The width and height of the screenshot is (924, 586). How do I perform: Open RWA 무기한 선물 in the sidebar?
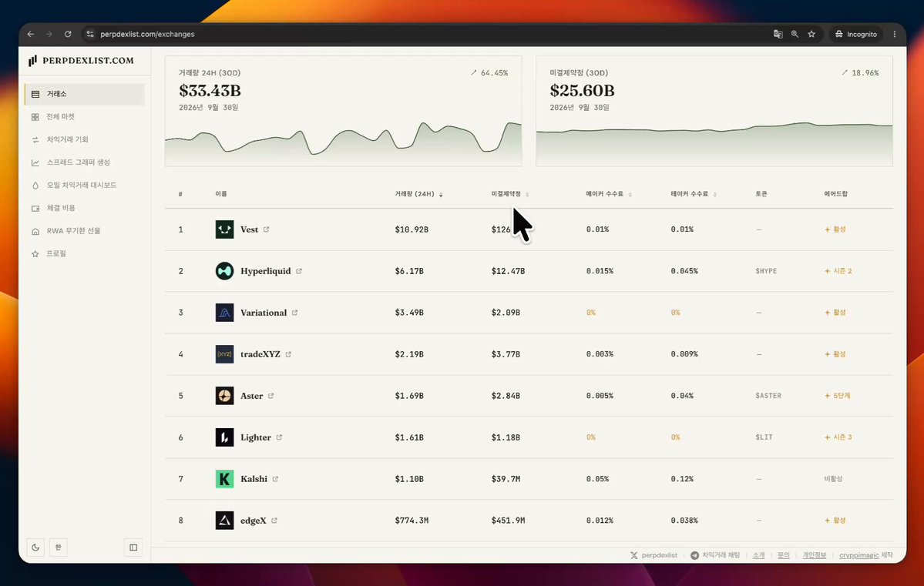(84, 231)
